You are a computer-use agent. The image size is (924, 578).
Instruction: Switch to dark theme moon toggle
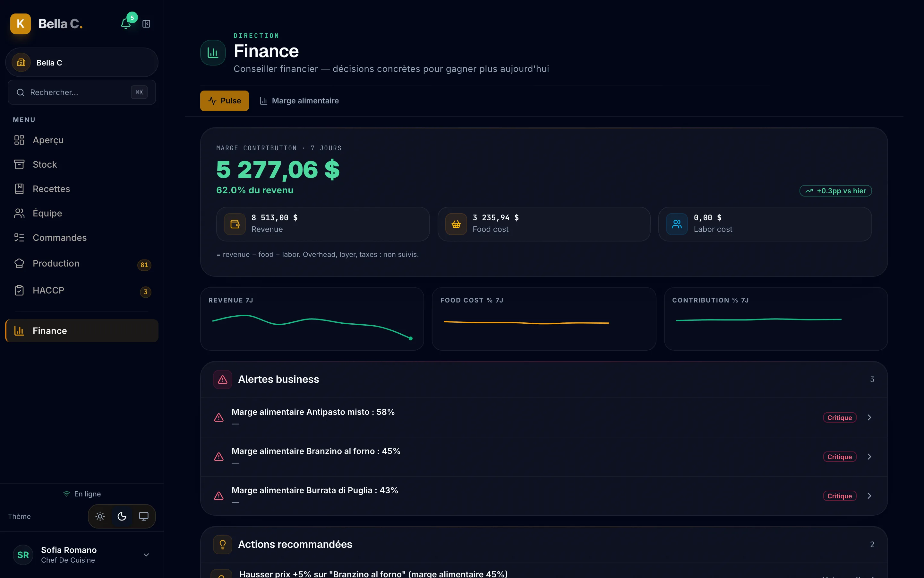[x=122, y=516]
